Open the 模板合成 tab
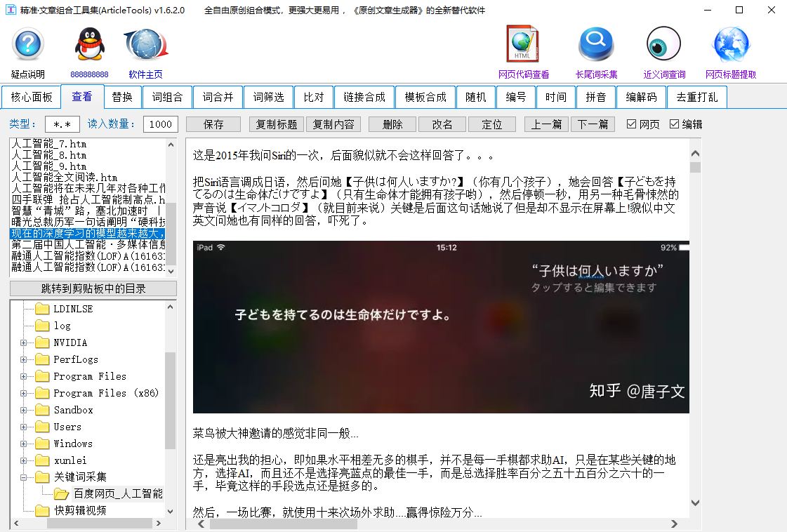Viewport: 787px width, 532px height. pos(425,98)
